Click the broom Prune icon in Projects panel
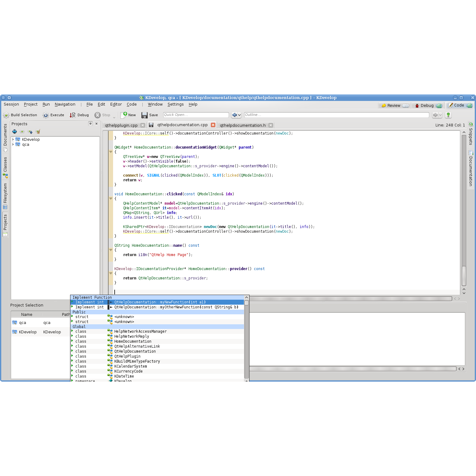 coord(38,131)
